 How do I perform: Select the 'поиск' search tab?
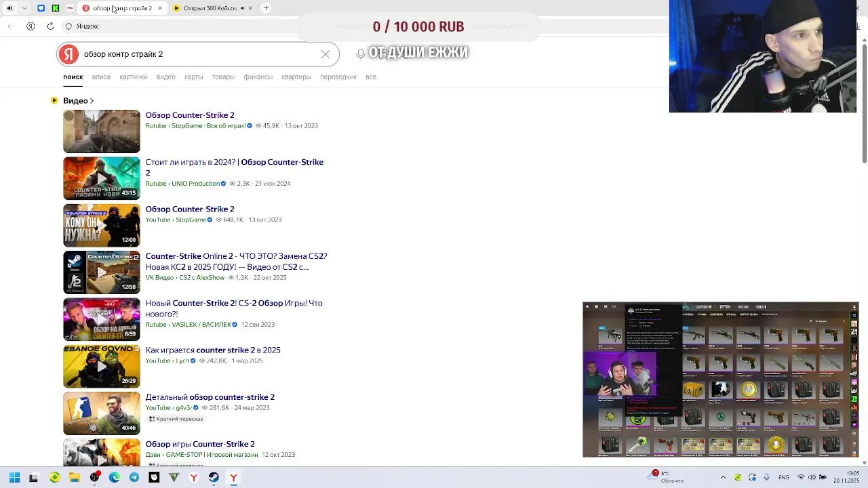(x=73, y=77)
